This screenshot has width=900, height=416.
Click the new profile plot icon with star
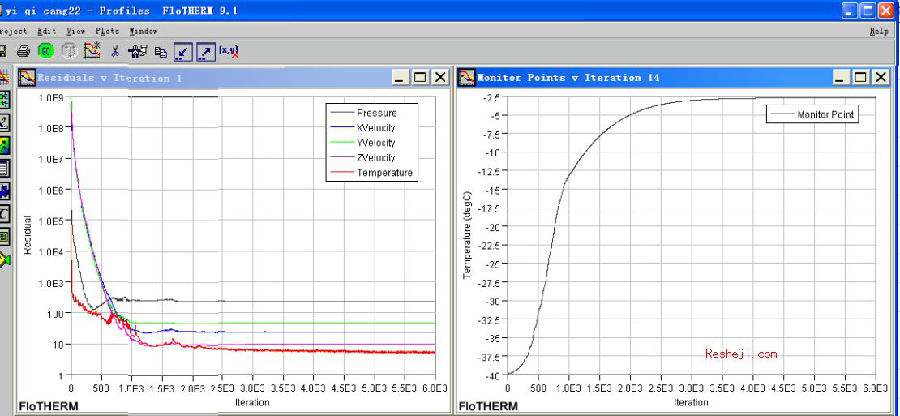[92, 51]
